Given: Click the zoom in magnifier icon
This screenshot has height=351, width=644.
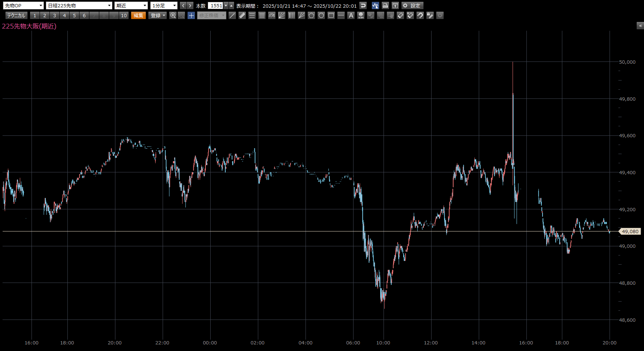Looking at the screenshot, I should (x=173, y=15).
